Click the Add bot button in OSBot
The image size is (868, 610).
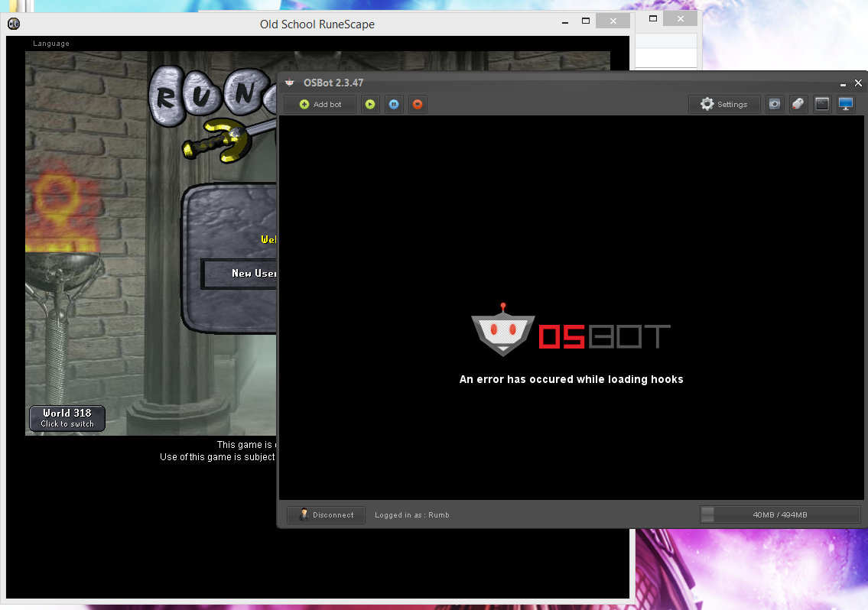[x=320, y=104]
